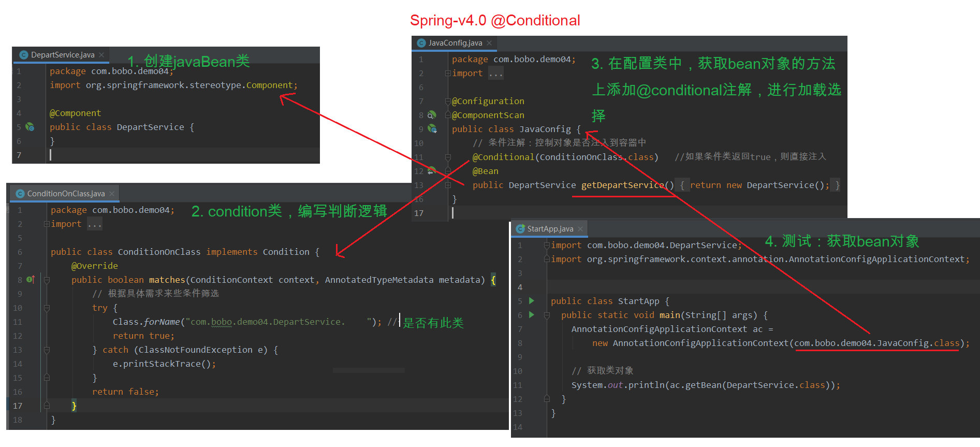Click com.bobo.demo04.JavaConfig.class argument in StartApp
Image resolution: width=980 pixels, height=447 pixels.
click(x=877, y=343)
